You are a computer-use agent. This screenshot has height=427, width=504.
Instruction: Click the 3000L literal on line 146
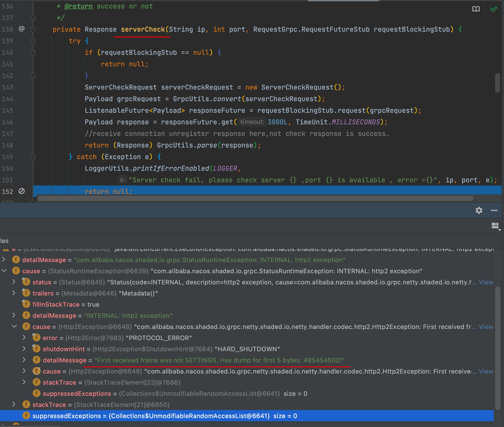[x=278, y=122]
